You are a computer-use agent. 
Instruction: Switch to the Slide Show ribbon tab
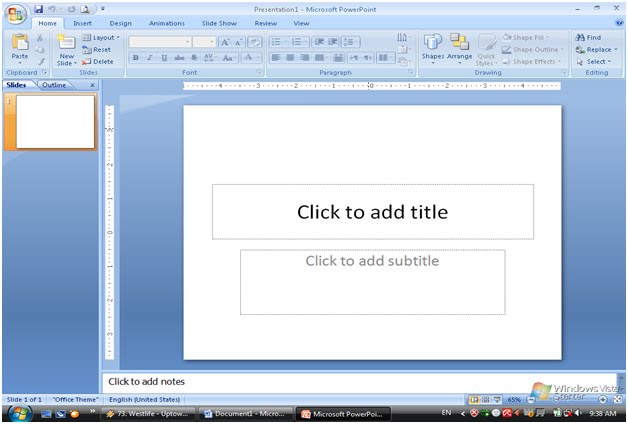tap(219, 23)
